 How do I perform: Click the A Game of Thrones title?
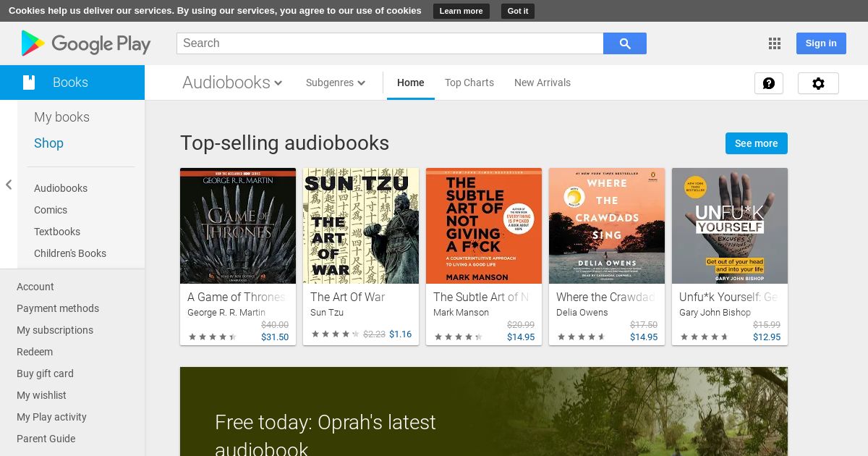pos(237,297)
